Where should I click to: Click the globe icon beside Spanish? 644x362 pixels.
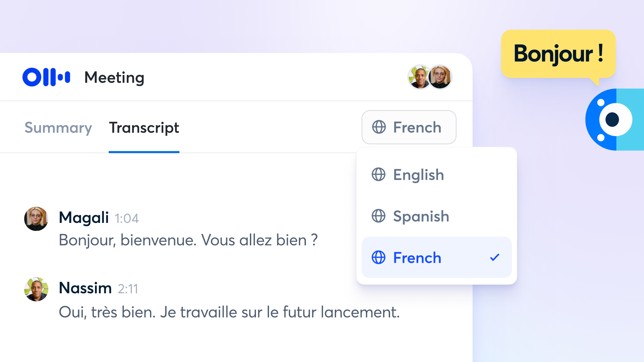[x=379, y=216]
